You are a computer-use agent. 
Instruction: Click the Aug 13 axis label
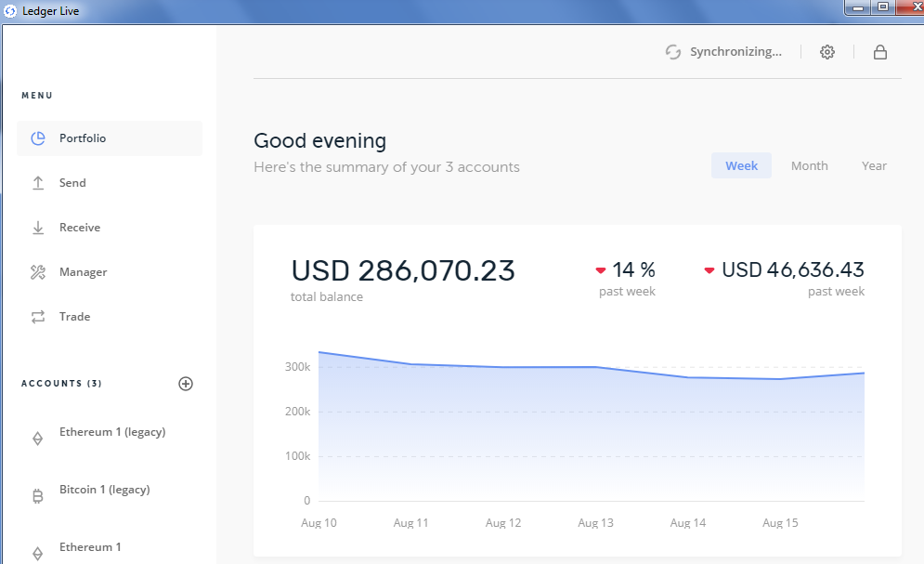point(596,523)
